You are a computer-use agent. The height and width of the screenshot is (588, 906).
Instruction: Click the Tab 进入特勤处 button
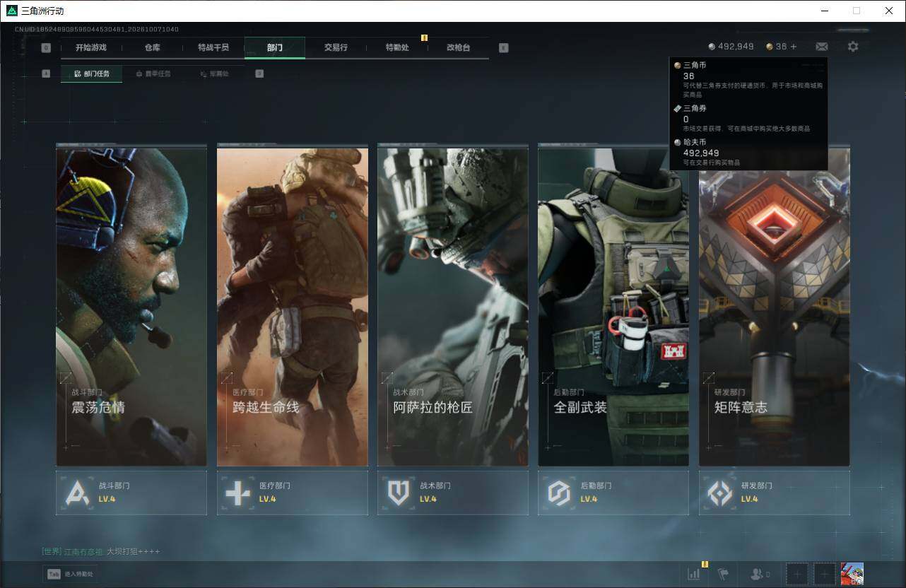click(71, 575)
